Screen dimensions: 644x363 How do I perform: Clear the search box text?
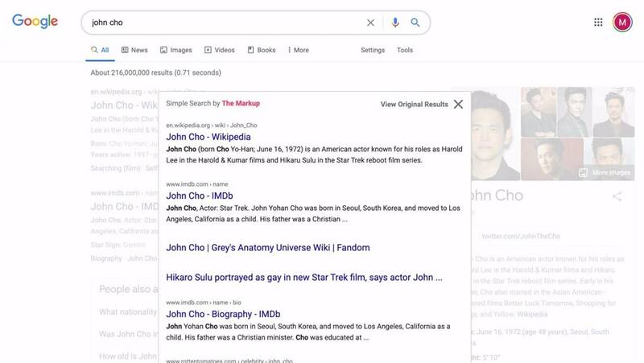(x=370, y=23)
